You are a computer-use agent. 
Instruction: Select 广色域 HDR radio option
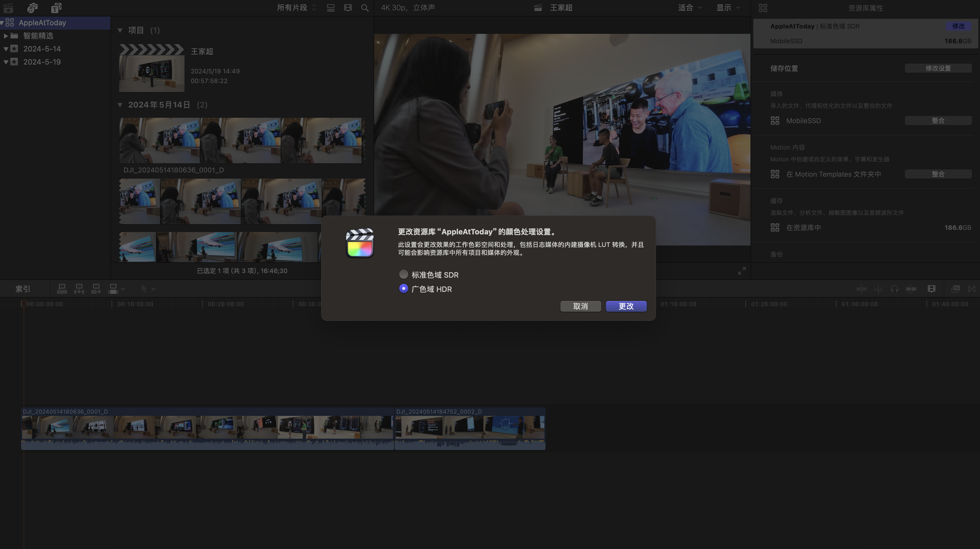404,288
